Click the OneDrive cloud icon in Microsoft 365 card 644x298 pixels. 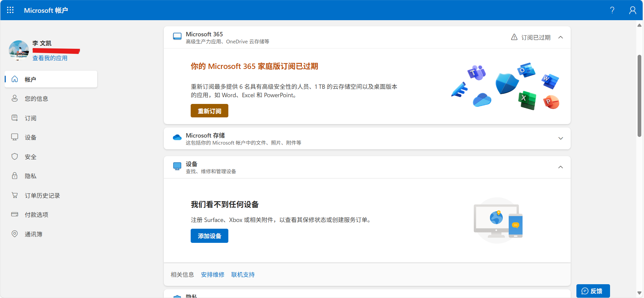482,100
